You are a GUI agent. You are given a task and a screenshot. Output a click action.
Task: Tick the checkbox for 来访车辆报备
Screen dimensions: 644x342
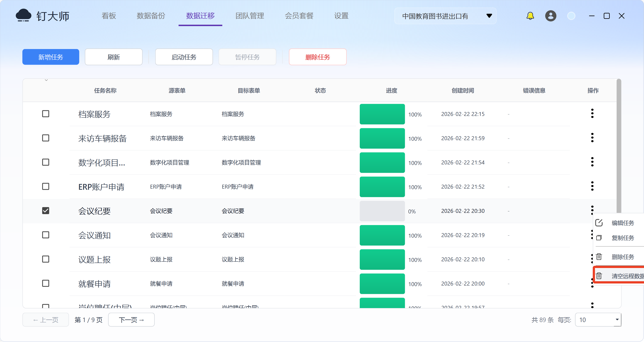(x=45, y=138)
